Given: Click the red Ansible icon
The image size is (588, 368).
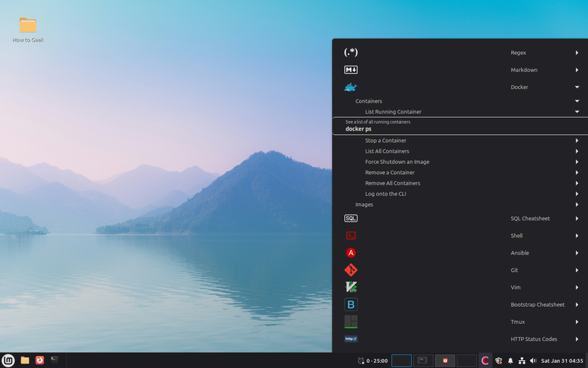Looking at the screenshot, I should pyautogui.click(x=351, y=252).
